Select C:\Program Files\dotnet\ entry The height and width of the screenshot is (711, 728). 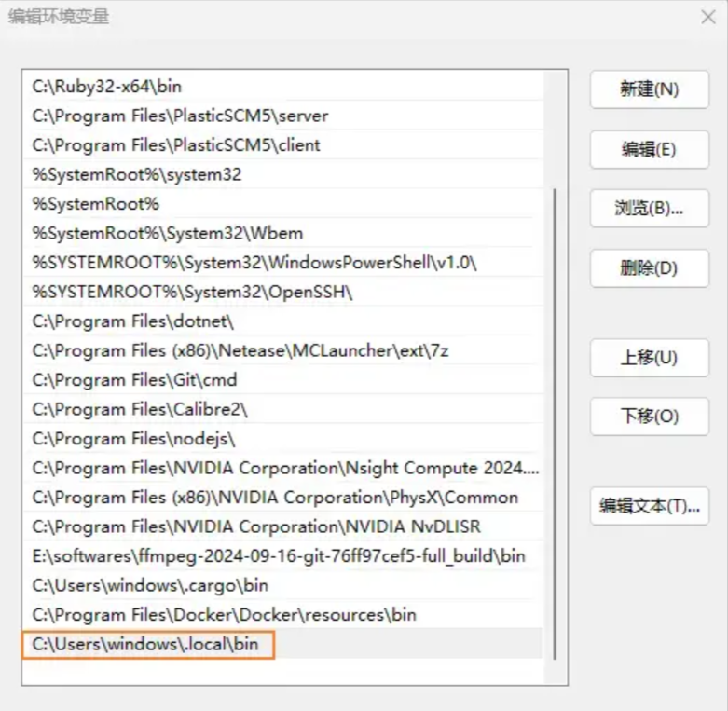tap(282, 321)
